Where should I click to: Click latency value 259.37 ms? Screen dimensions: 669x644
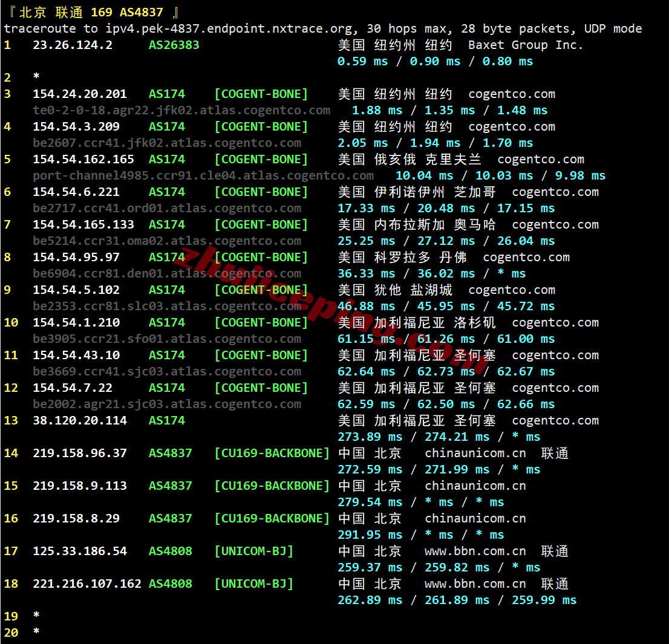pyautogui.click(x=370, y=567)
